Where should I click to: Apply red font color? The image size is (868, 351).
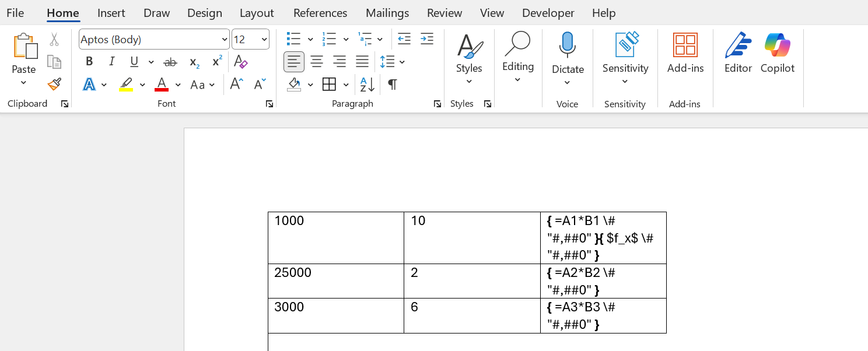[x=162, y=85]
